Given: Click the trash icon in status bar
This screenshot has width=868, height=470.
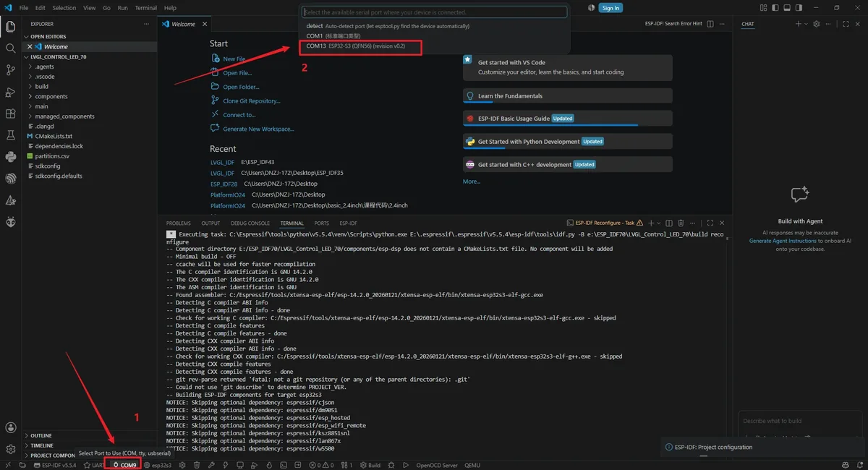Looking at the screenshot, I should pos(197,465).
